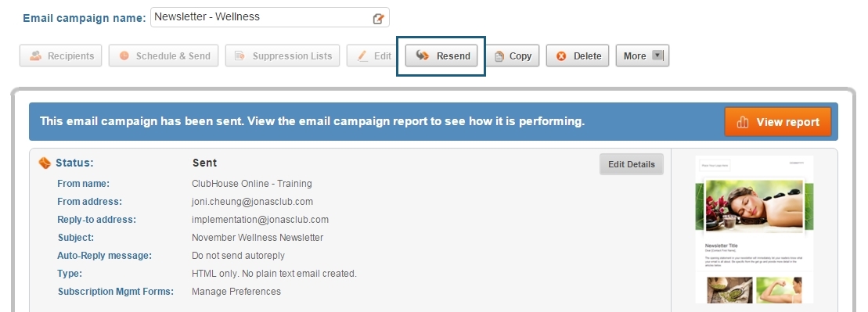Click the Schedule & Send clock icon
Image resolution: width=868 pixels, height=312 pixels.
pos(124,56)
